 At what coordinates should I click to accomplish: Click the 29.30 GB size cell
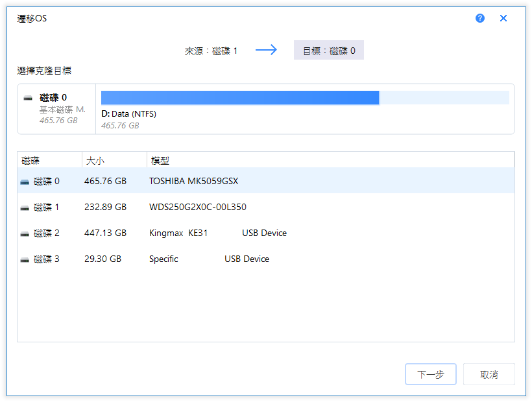point(103,259)
